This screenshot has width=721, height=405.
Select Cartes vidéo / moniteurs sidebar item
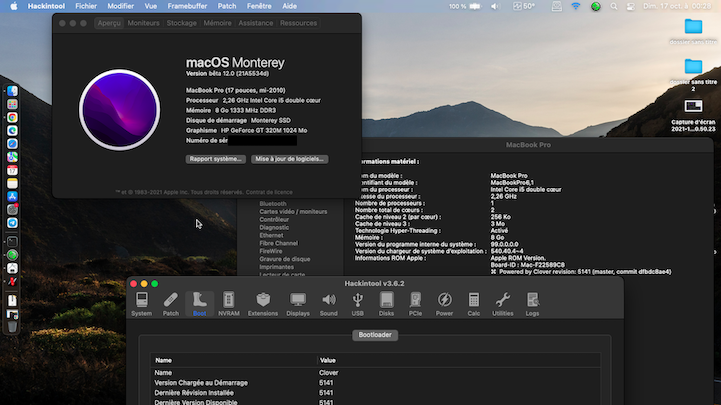[x=293, y=212]
